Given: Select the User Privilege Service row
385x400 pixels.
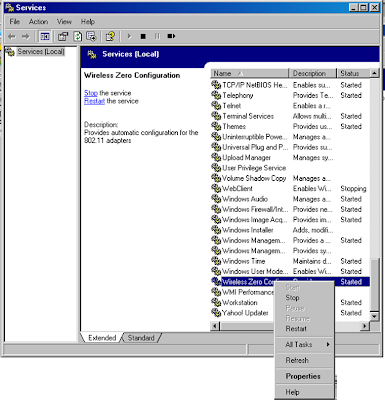Looking at the screenshot, I should 290,168.
